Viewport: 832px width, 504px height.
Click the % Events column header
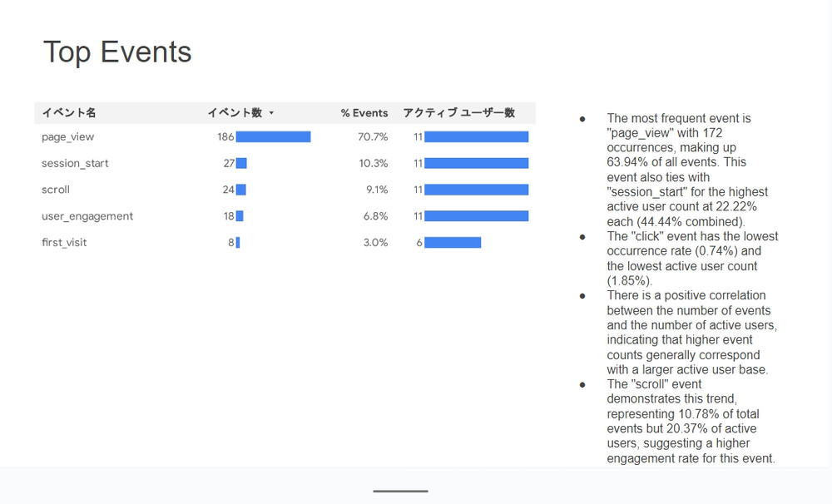tap(364, 113)
